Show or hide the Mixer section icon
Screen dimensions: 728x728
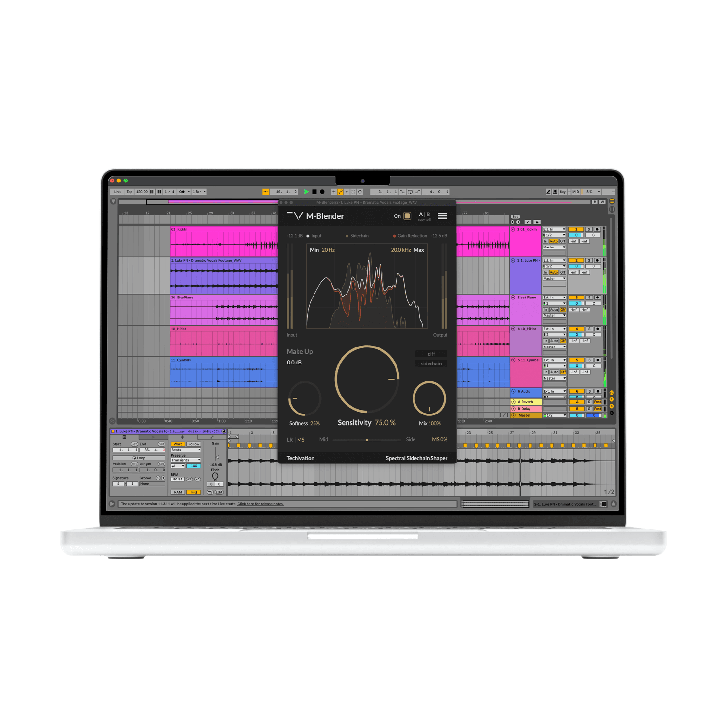[x=612, y=406]
